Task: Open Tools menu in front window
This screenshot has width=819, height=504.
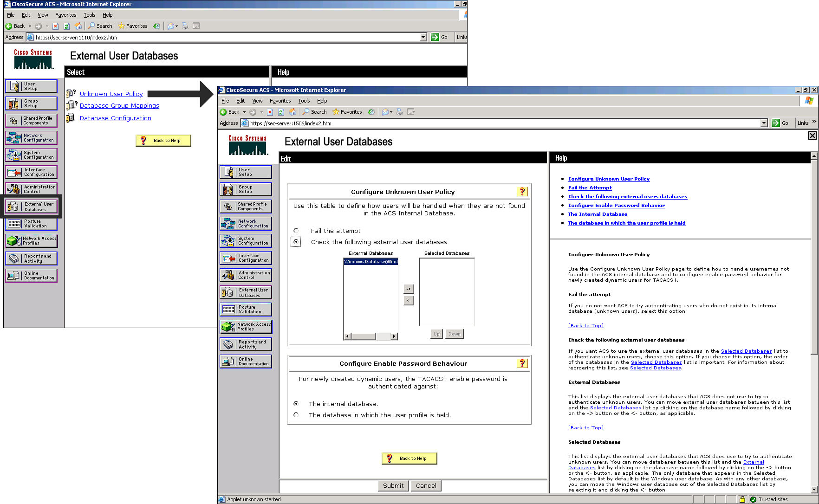Action: 304,101
